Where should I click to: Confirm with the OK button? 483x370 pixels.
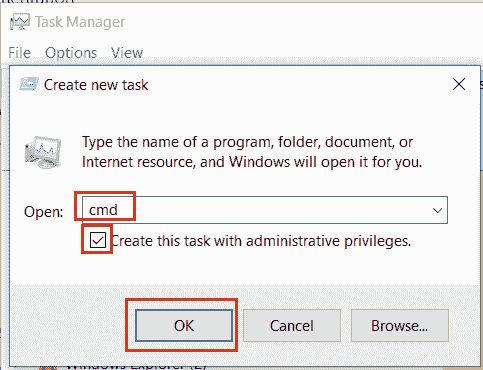184,325
